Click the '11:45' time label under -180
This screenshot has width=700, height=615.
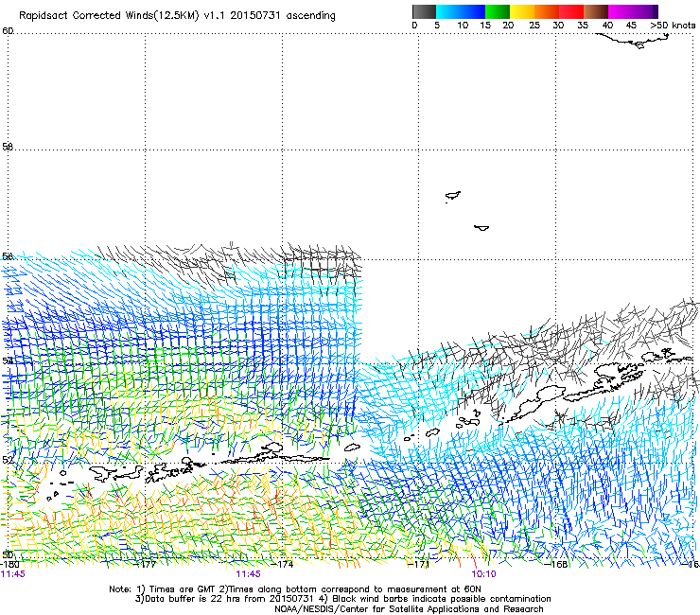(x=13, y=574)
